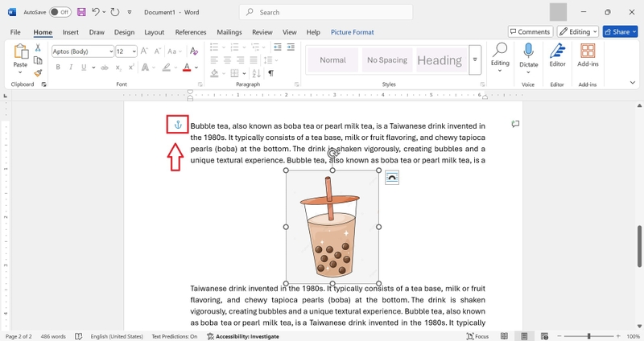Switch to the References tab
This screenshot has height=341, width=644.
pyautogui.click(x=191, y=32)
